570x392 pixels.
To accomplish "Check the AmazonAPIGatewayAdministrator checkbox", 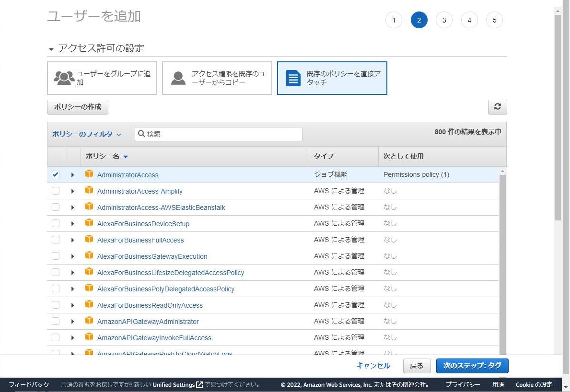I will pyautogui.click(x=56, y=321).
